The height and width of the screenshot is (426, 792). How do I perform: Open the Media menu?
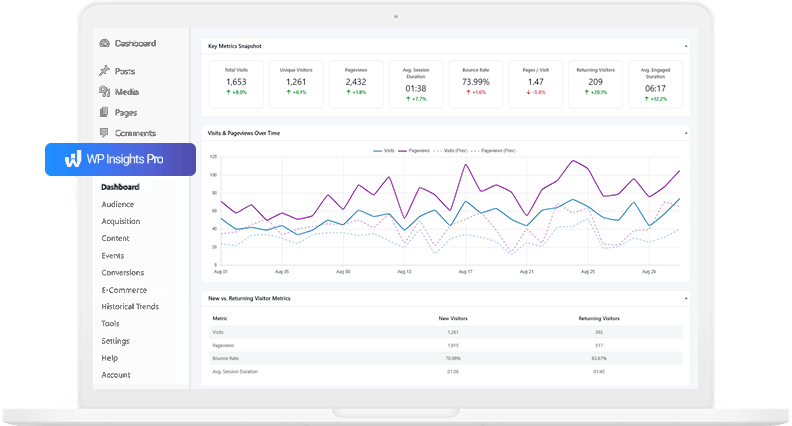click(127, 92)
